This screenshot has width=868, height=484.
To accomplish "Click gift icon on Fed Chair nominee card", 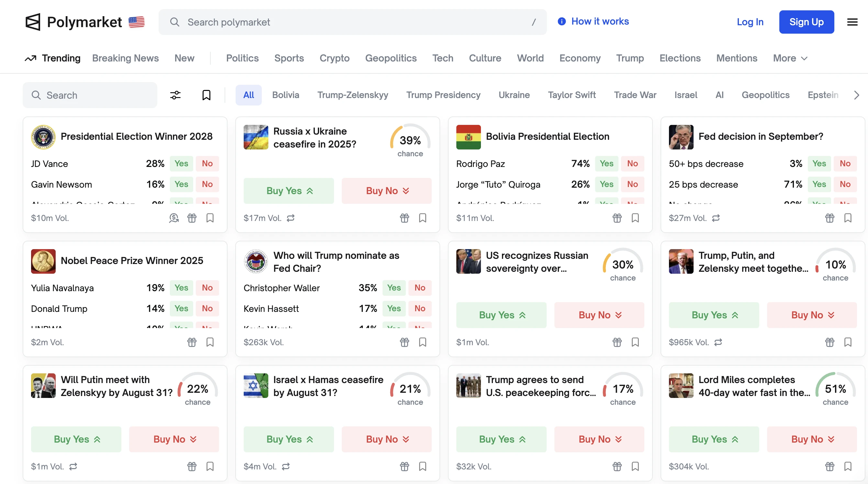I will (404, 342).
